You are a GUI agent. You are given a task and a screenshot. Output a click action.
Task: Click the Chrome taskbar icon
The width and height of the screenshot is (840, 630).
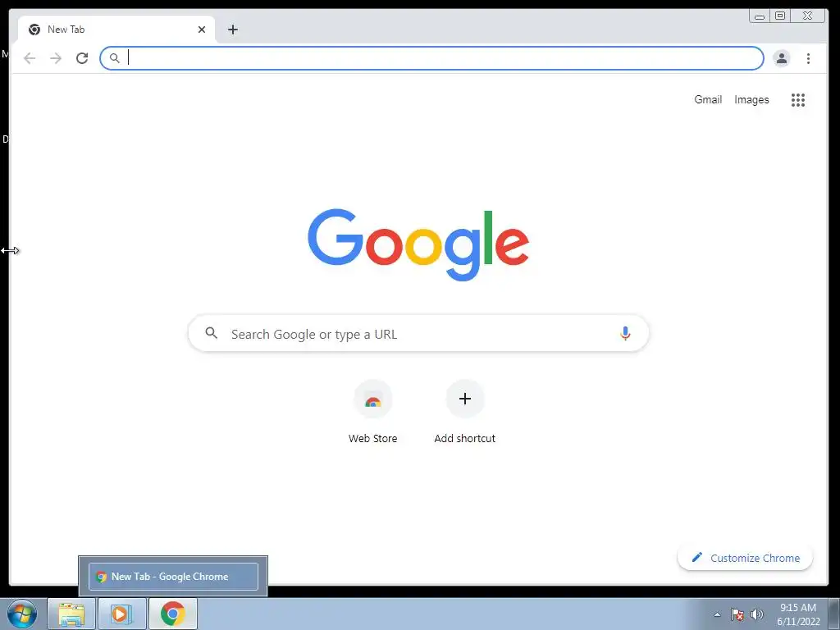pos(172,614)
